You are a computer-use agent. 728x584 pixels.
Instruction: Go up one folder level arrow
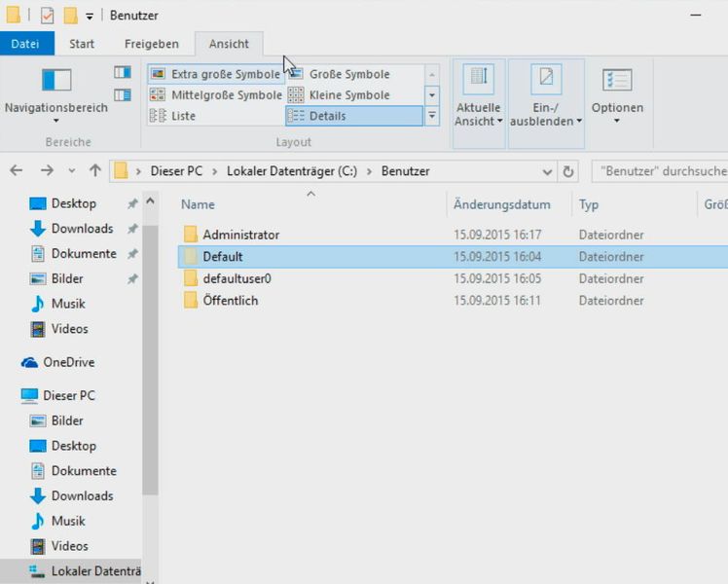(x=94, y=170)
